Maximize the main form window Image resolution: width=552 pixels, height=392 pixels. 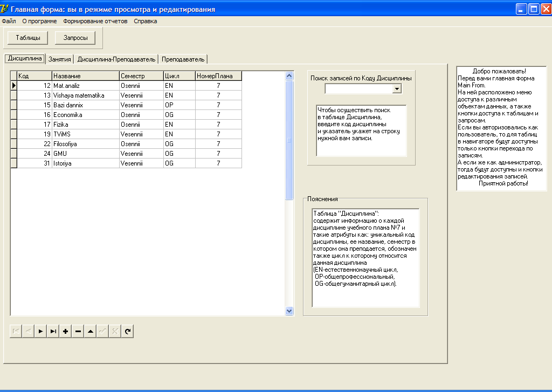pyautogui.click(x=534, y=9)
